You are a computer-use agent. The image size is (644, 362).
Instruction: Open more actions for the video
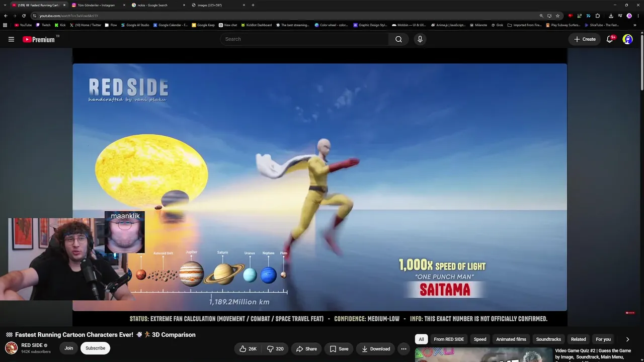click(404, 349)
